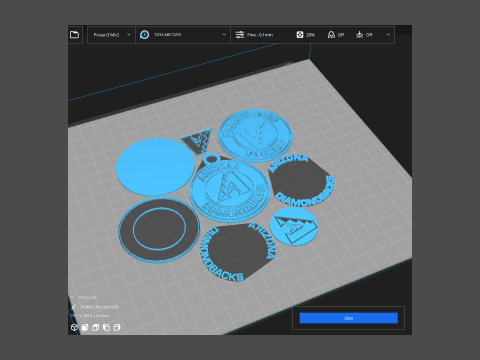This screenshot has height=360, width=480.
Task: Switch to the 3D view cube icon
Action: point(74,328)
